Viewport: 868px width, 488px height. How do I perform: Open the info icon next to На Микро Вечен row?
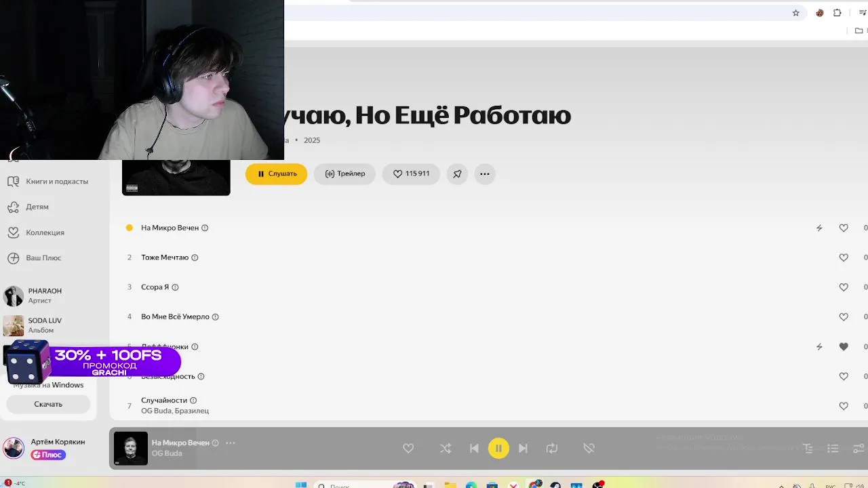tap(205, 228)
